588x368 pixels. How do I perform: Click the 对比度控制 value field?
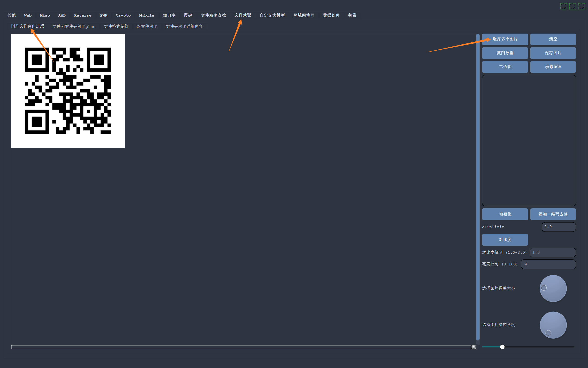pos(553,252)
